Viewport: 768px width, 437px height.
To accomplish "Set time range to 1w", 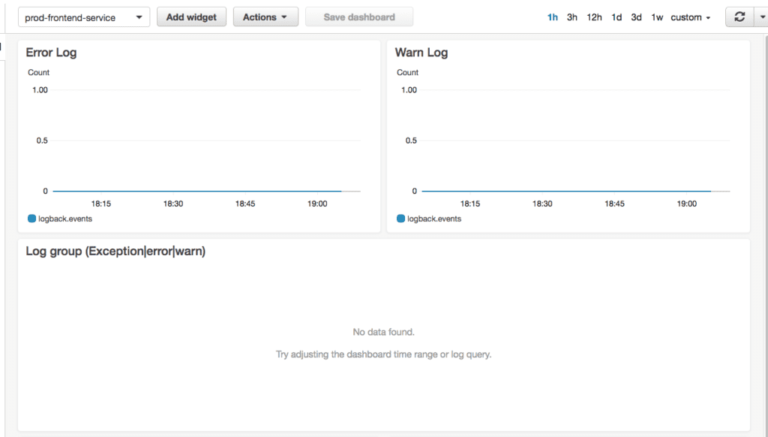I will pos(657,18).
